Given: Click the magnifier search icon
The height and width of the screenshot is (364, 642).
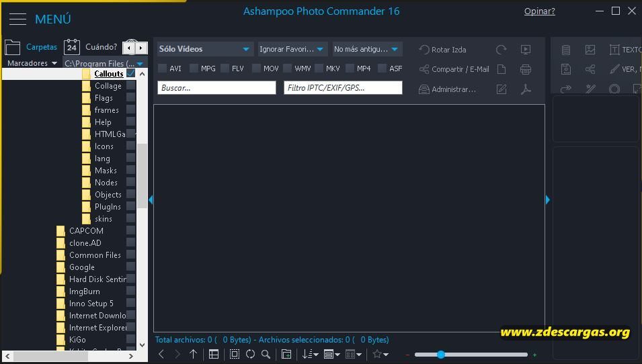Looking at the screenshot, I should (x=266, y=354).
